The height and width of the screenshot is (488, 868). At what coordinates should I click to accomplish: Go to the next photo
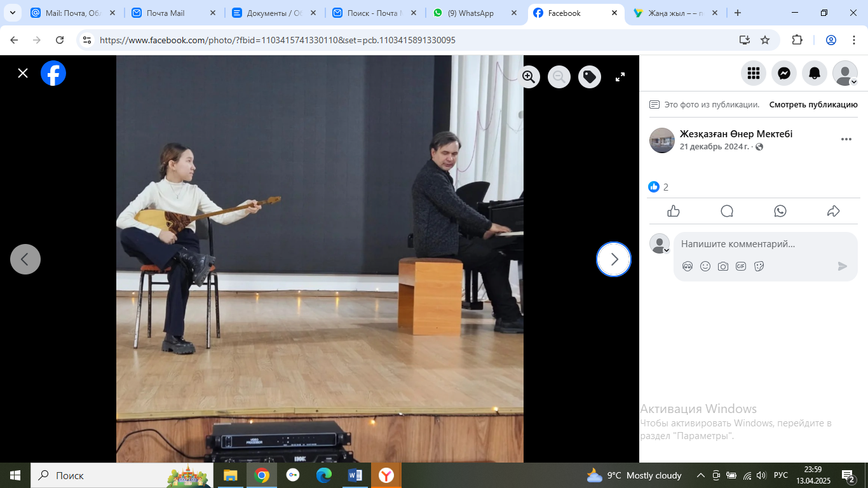point(614,259)
